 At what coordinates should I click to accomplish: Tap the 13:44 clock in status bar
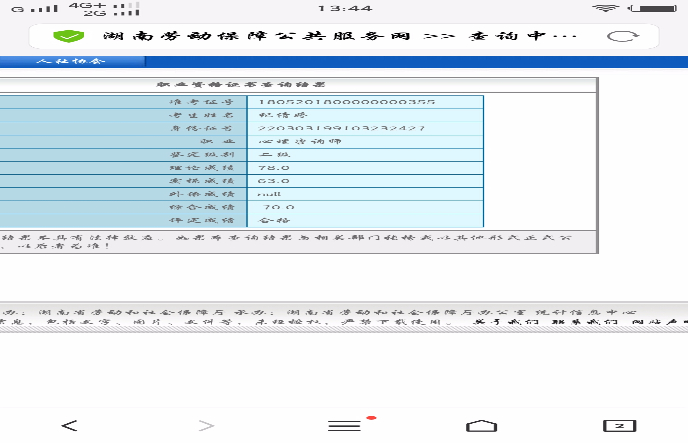click(x=344, y=8)
